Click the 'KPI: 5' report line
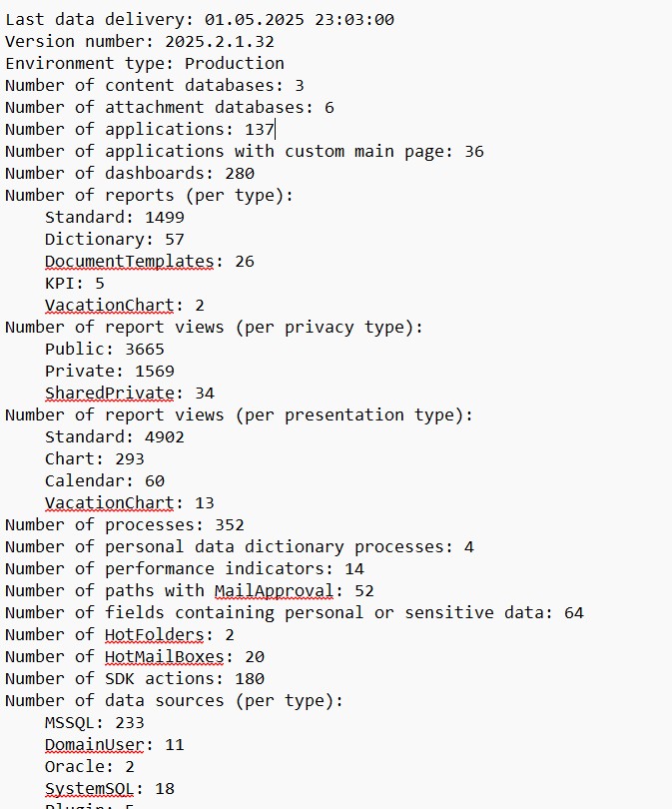The width and height of the screenshot is (672, 809). [x=74, y=284]
